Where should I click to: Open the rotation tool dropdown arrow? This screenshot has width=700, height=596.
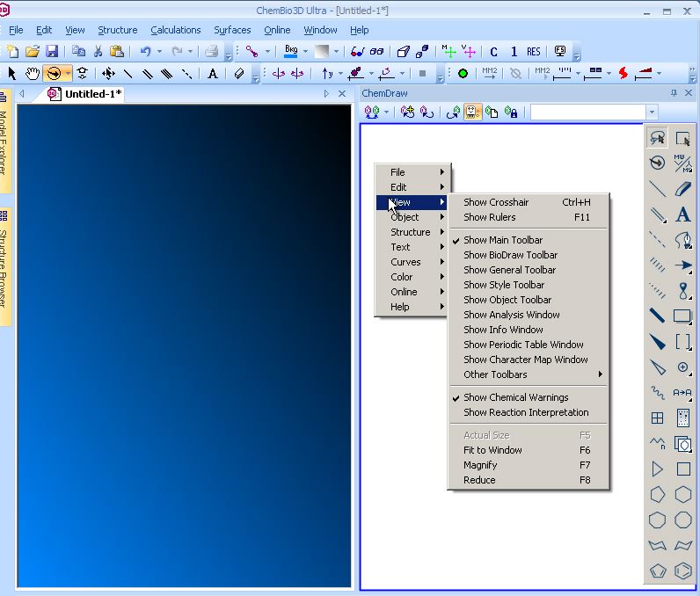click(68, 73)
